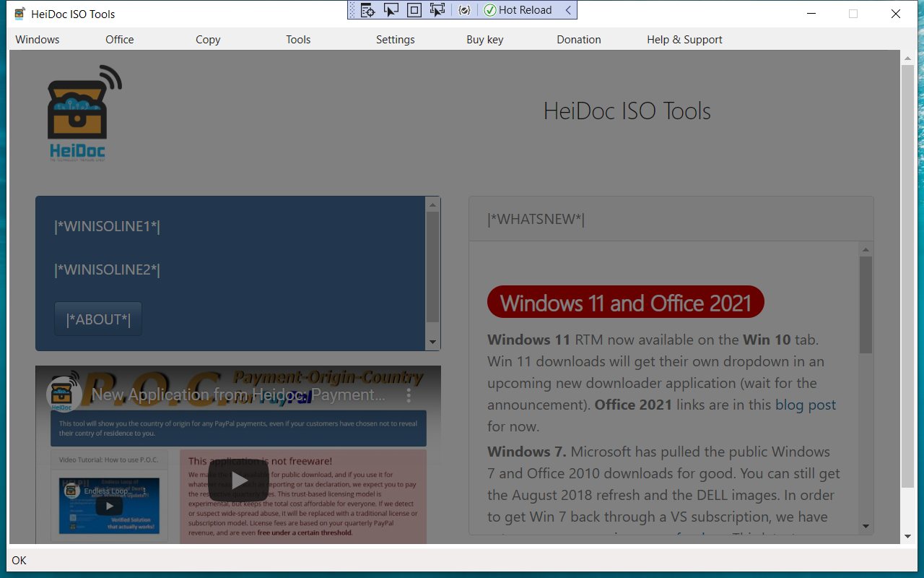
Task: Toggle Select Element in the debug toolbar
Action: point(391,10)
